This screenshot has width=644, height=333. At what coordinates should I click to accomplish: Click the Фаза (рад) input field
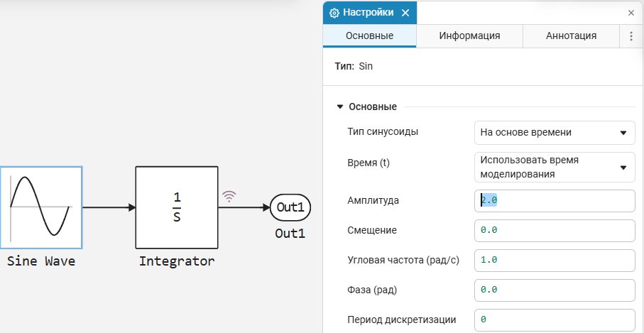pyautogui.click(x=555, y=290)
